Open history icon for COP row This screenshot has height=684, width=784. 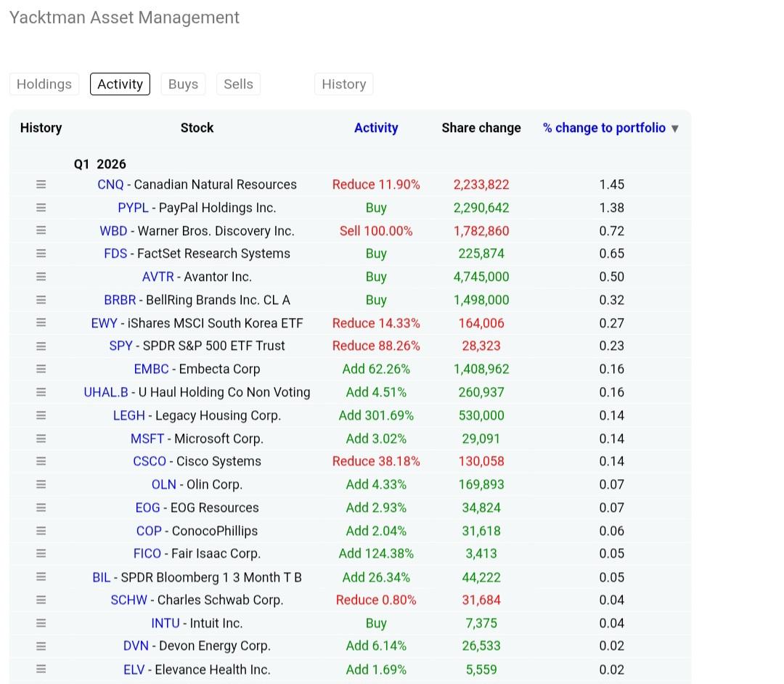(41, 531)
